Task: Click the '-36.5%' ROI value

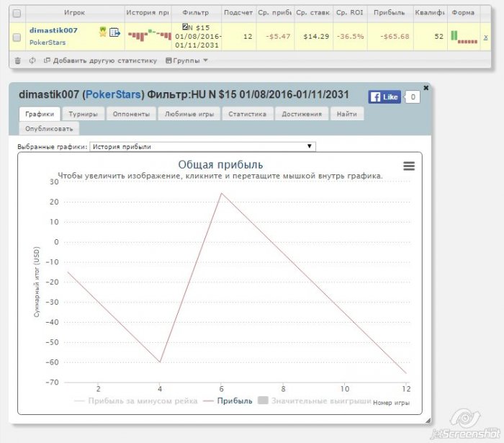Action: 350,36
